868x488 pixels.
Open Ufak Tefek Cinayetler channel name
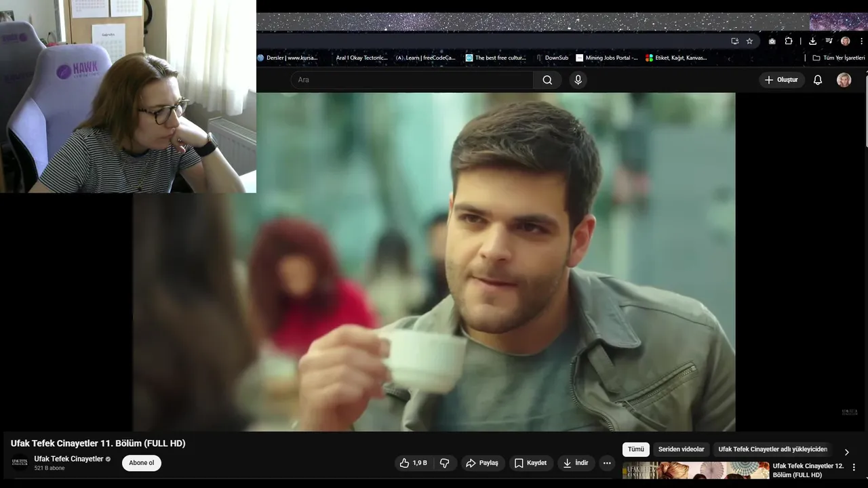68,459
